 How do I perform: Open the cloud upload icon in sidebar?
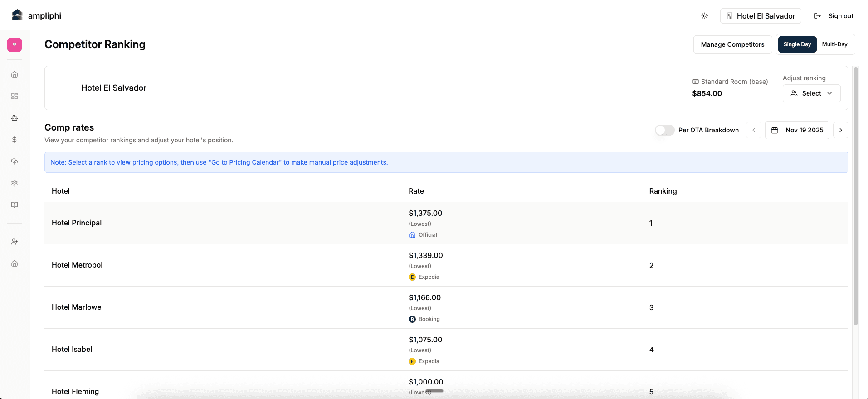(x=15, y=161)
